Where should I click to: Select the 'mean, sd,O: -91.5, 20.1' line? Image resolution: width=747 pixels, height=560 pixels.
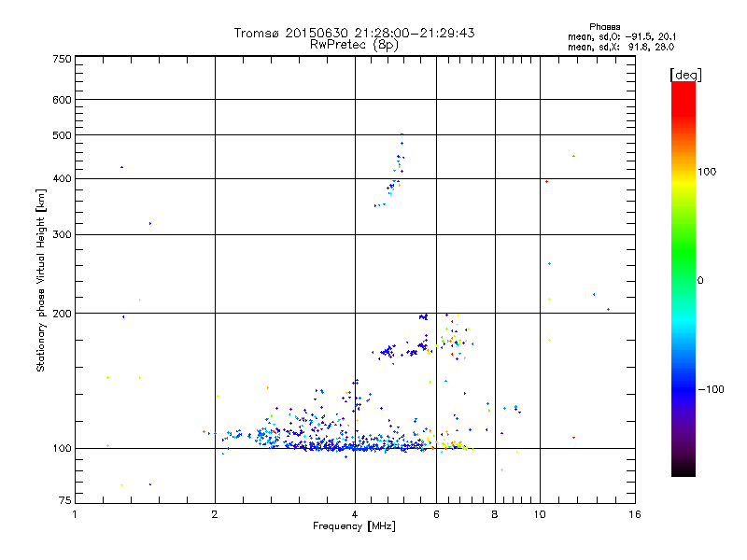point(622,36)
